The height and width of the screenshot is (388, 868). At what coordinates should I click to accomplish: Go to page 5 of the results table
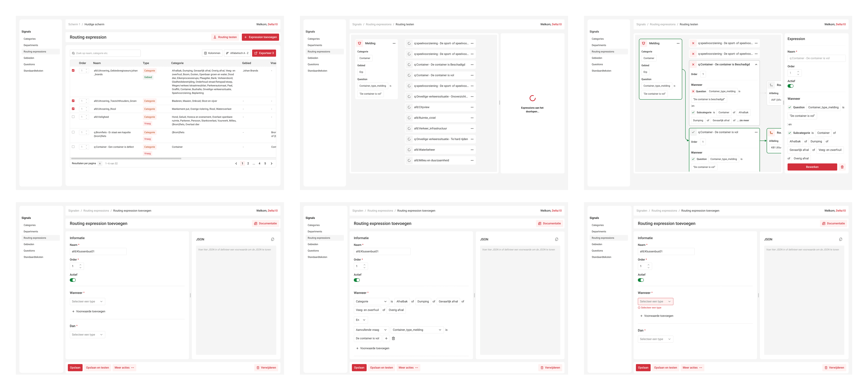click(265, 163)
